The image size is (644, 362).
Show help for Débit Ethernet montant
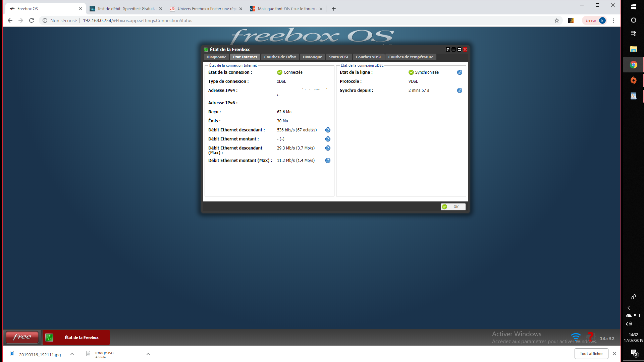[x=328, y=139]
